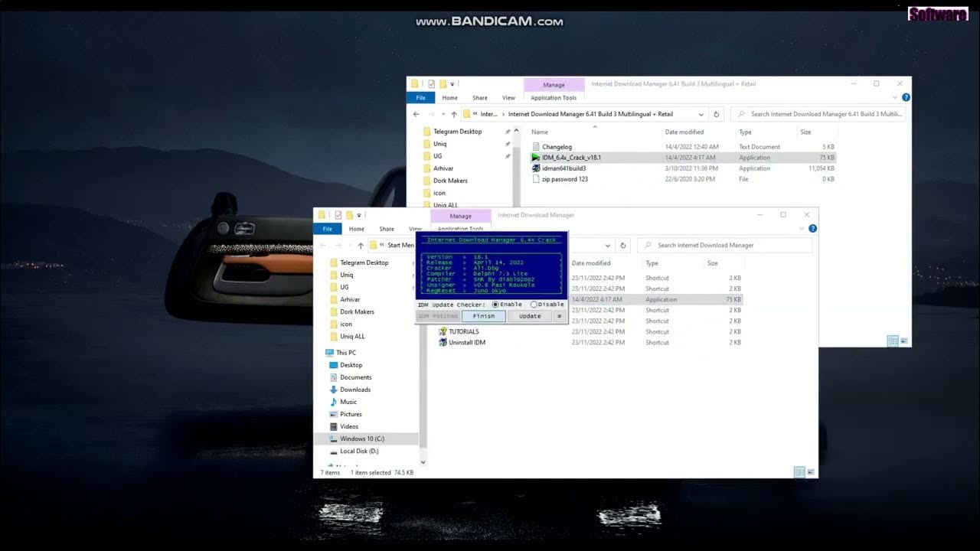
Task: Click Properties quick access icon, Build 3 window
Action: (x=432, y=84)
